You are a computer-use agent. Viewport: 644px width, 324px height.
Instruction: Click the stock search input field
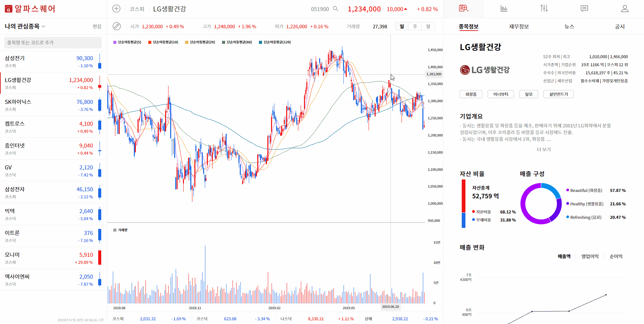[x=53, y=43]
